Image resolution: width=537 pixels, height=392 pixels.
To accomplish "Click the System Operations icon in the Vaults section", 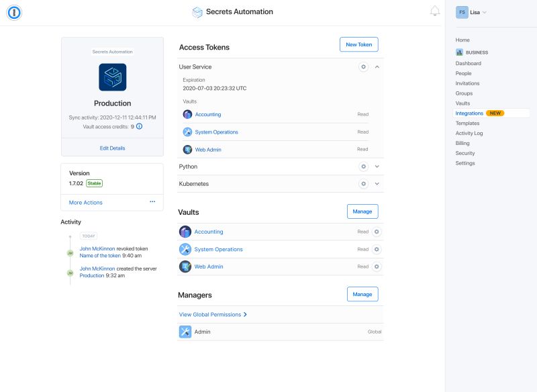I will click(x=185, y=249).
